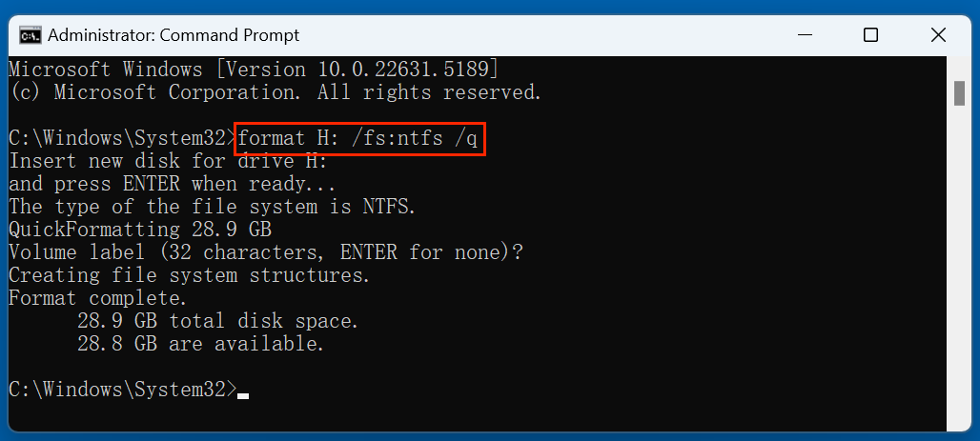Image resolution: width=980 pixels, height=441 pixels.
Task: Click the Microsoft Corporation copyright line
Action: point(276,92)
